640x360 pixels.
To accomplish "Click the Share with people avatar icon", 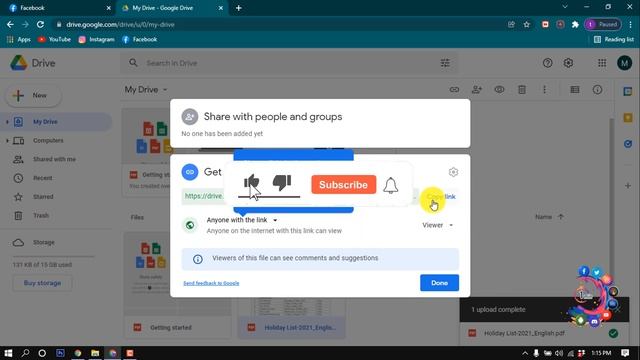I will tap(190, 117).
